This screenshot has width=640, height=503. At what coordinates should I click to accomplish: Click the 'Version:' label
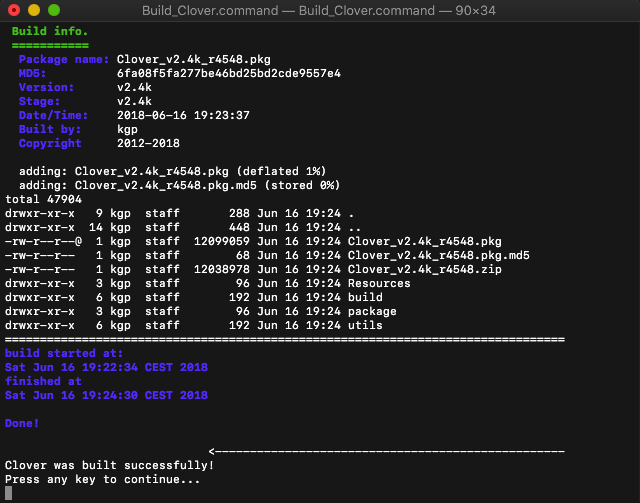(46, 87)
